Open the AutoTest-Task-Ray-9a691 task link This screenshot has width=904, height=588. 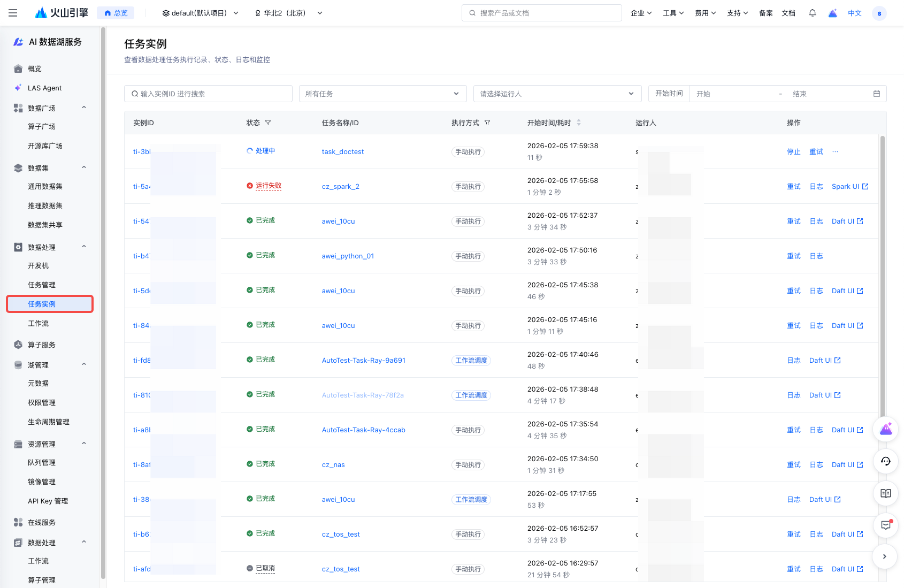point(363,361)
